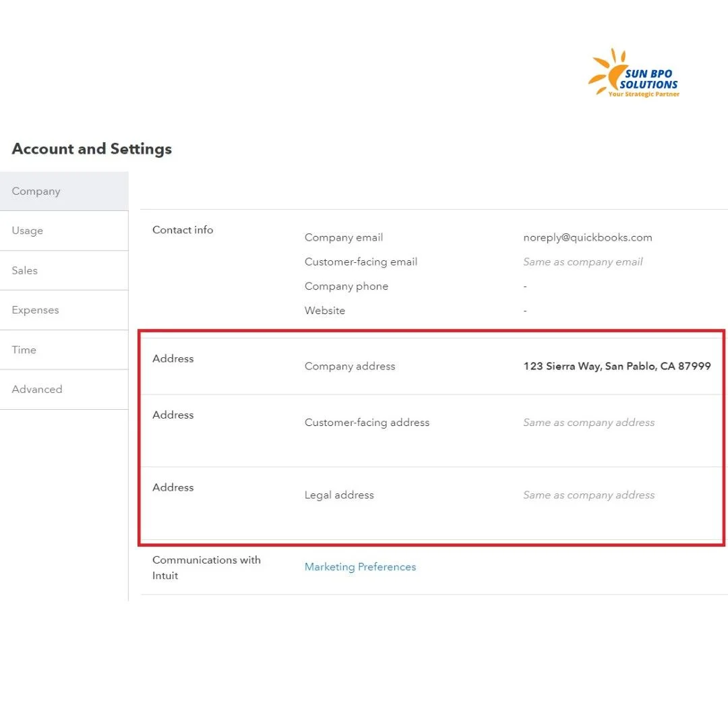
Task: Open the Marketing Preferences link
Action: (x=360, y=567)
